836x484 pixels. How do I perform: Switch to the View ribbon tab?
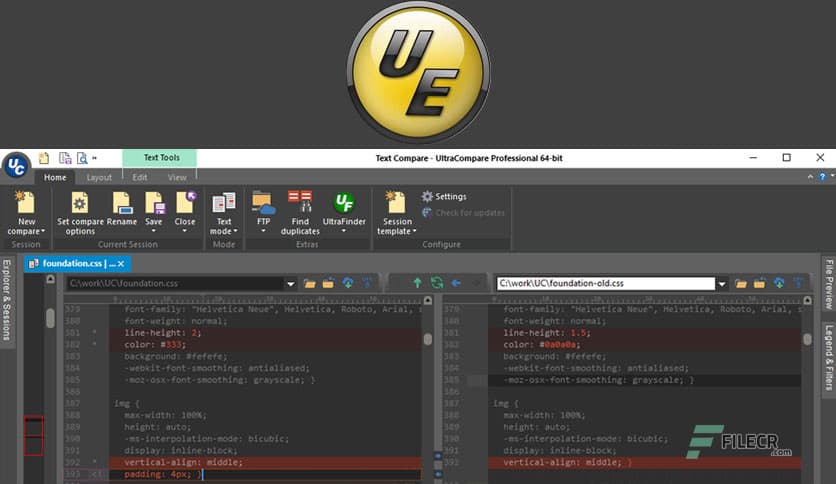pyautogui.click(x=177, y=178)
